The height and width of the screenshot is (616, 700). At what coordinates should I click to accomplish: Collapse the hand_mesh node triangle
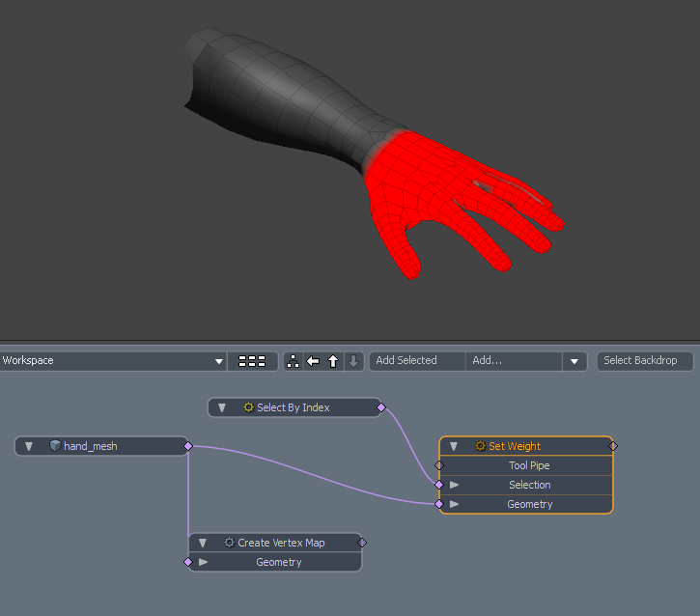(x=29, y=446)
